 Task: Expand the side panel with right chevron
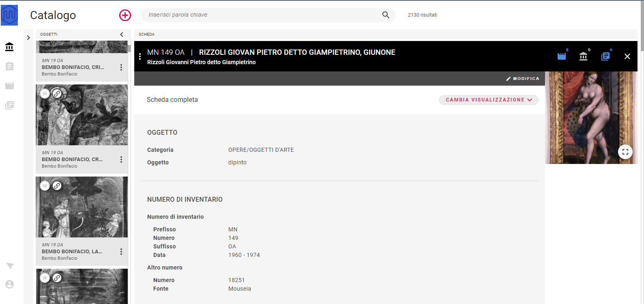(x=28, y=38)
